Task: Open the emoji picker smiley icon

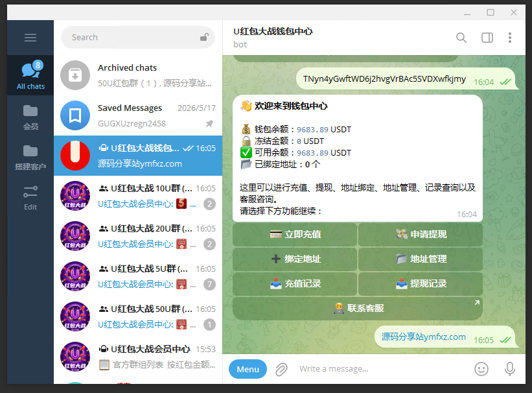Action: (481, 369)
